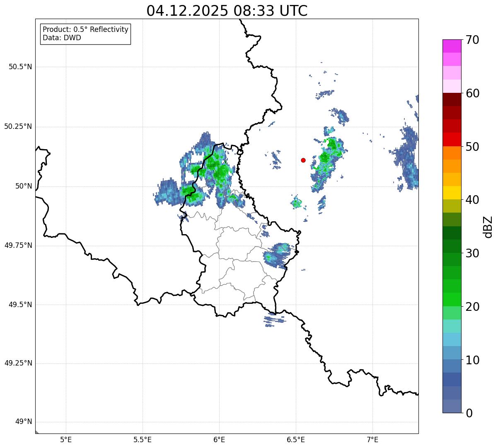Click the magenta top colorbar swatch near 70
Viewport: 498px width, 448px height.
coord(452,46)
